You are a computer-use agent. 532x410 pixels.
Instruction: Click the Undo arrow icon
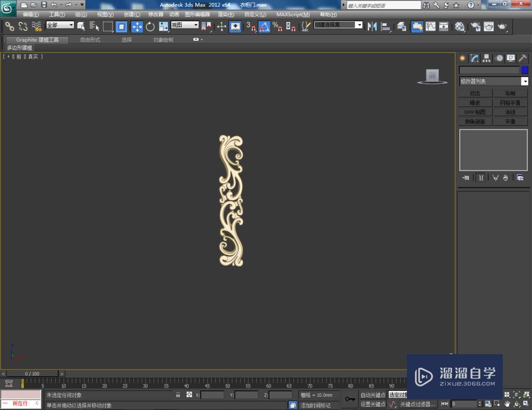(x=54, y=5)
